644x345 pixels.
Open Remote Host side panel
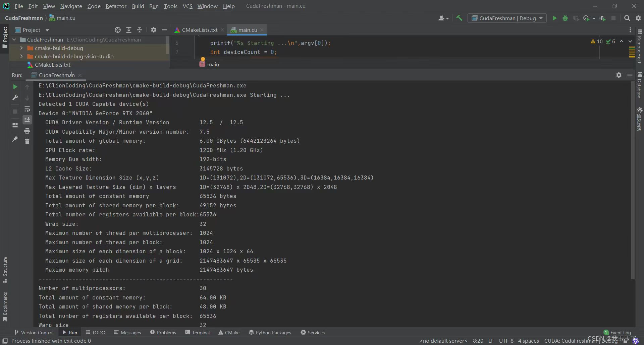pyautogui.click(x=640, y=46)
